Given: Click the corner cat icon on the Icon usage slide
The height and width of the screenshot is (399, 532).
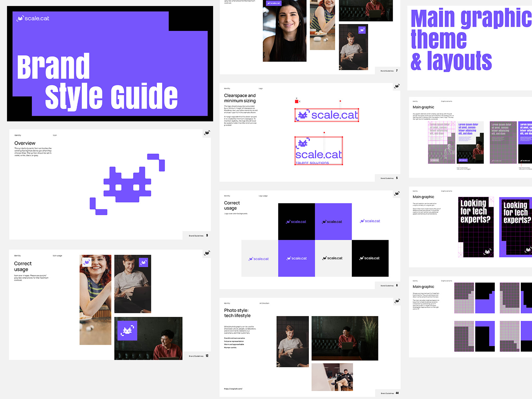Looking at the screenshot, I should 207,253.
